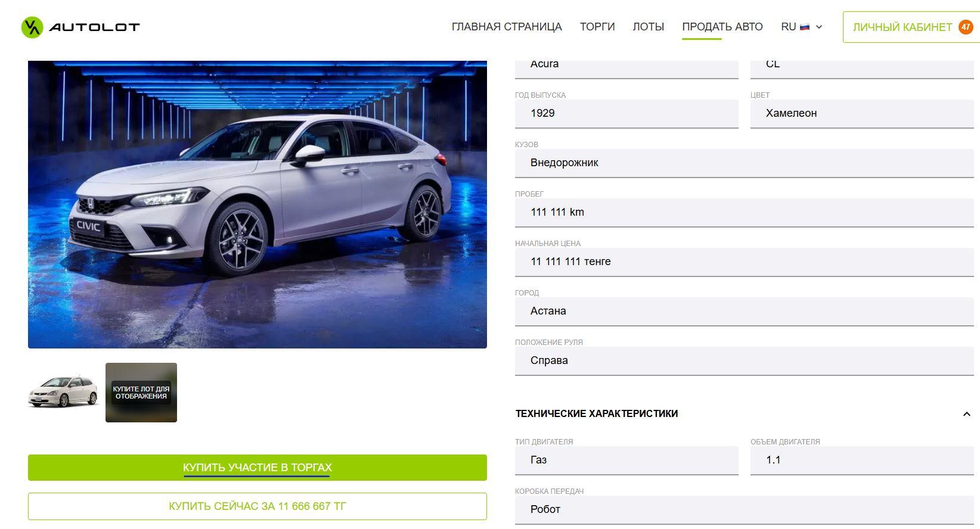The width and height of the screenshot is (980, 529).
Task: Click the Город field showing Астана
Action: [745, 312]
